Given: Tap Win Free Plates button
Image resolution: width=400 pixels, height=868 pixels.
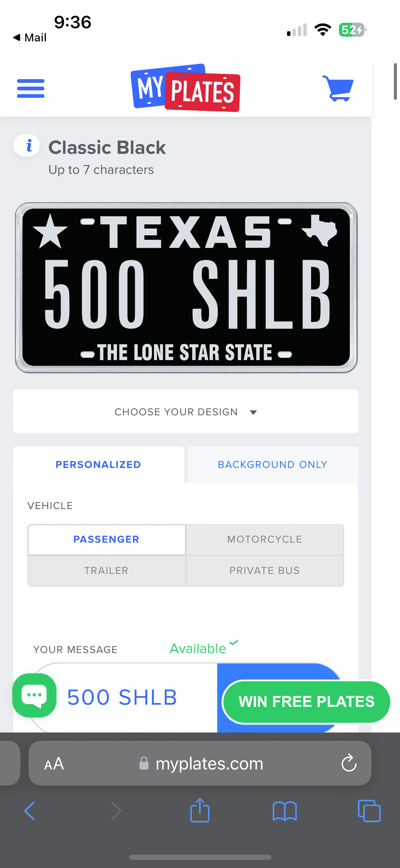Looking at the screenshot, I should pyautogui.click(x=306, y=701).
